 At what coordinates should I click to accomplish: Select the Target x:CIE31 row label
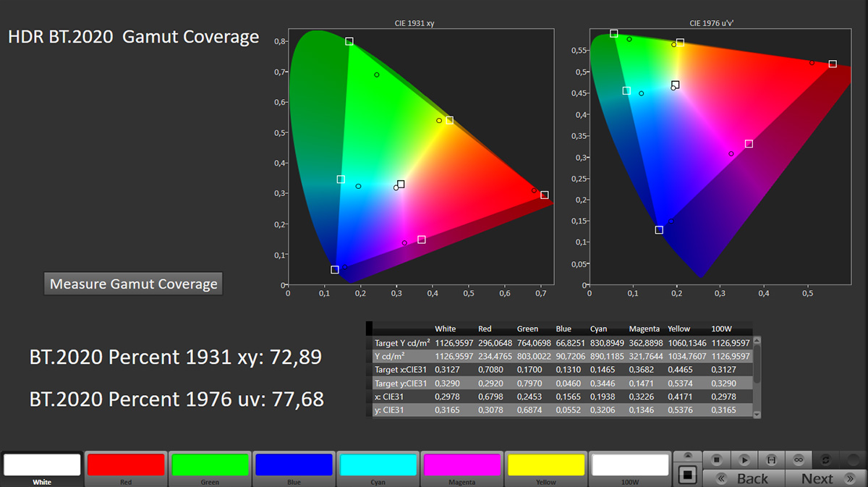click(401, 370)
